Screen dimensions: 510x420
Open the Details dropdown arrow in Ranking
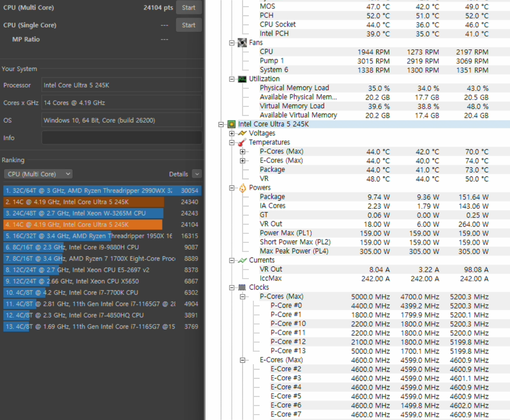click(197, 174)
